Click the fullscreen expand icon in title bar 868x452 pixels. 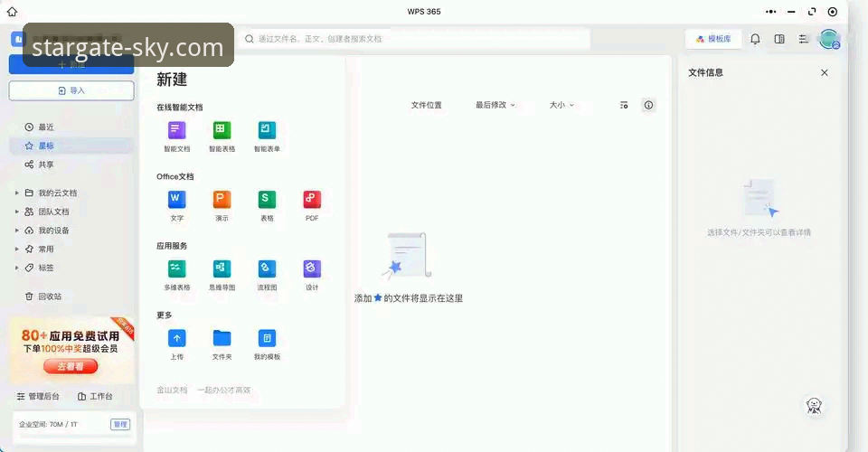pyautogui.click(x=812, y=11)
